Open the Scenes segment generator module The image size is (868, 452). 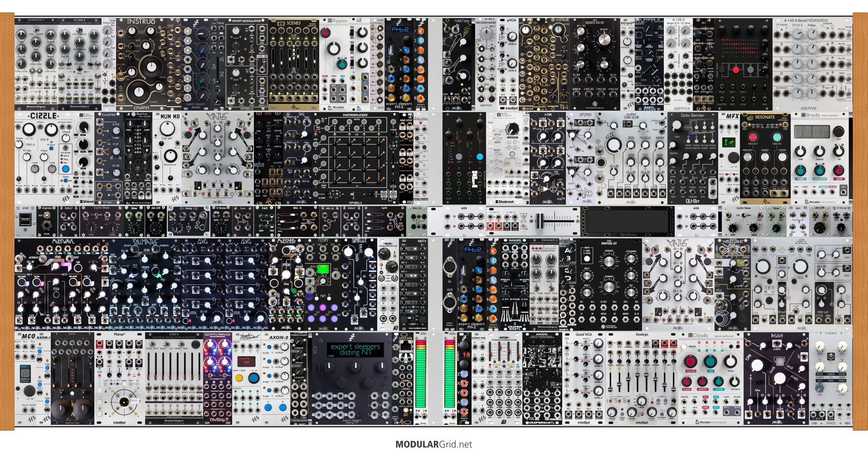pos(294,64)
